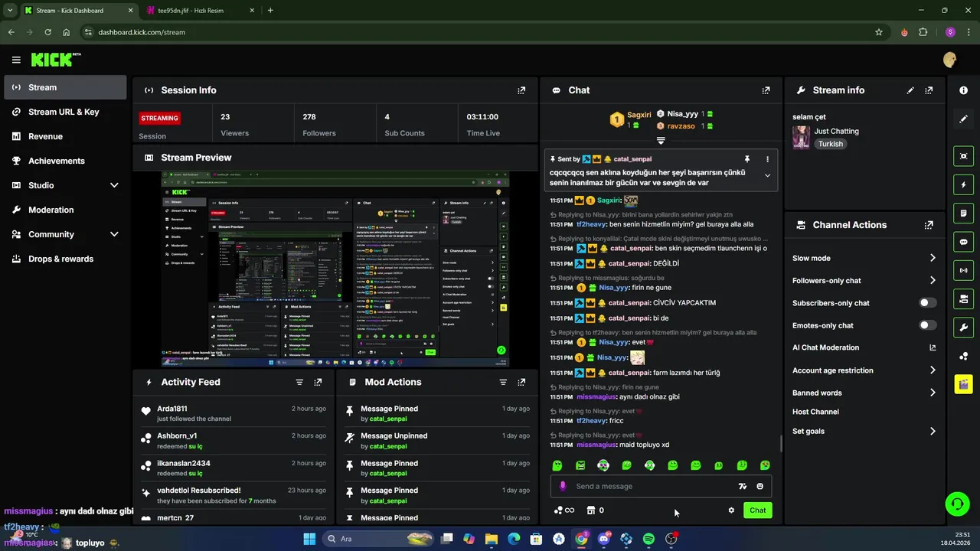Viewport: 980px width, 551px height.
Task: Pop out the Stream info panel
Action: point(929,90)
